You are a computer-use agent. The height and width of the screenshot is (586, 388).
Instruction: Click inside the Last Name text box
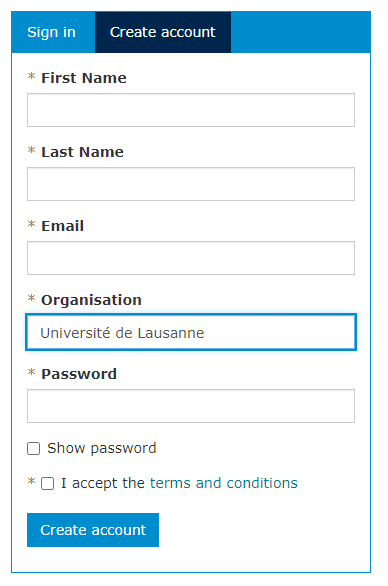[x=191, y=184]
